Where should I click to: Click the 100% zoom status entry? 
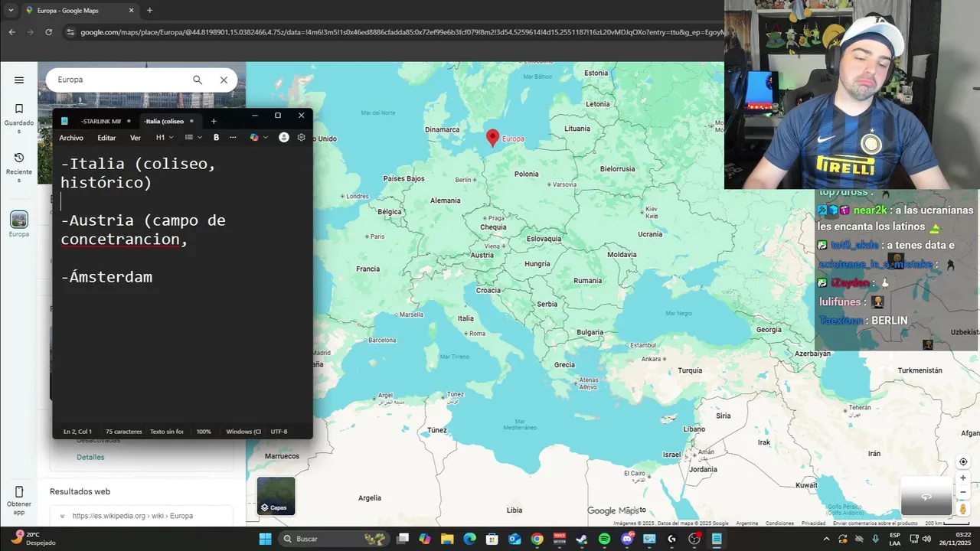tap(204, 432)
